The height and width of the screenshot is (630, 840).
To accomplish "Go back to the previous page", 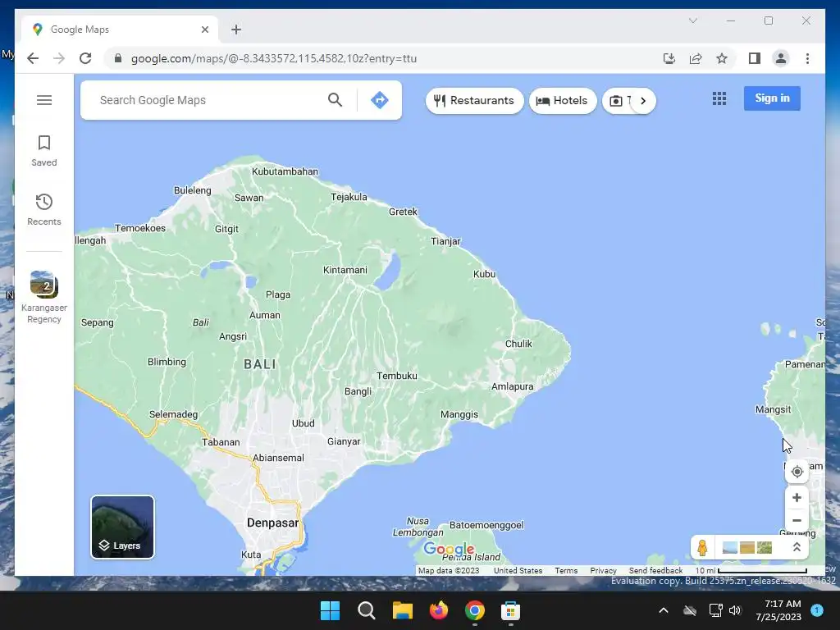I will tap(33, 58).
